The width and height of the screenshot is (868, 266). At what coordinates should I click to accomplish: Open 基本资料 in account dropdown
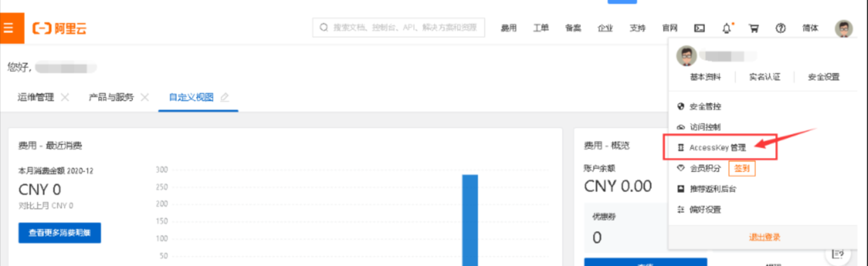click(706, 77)
